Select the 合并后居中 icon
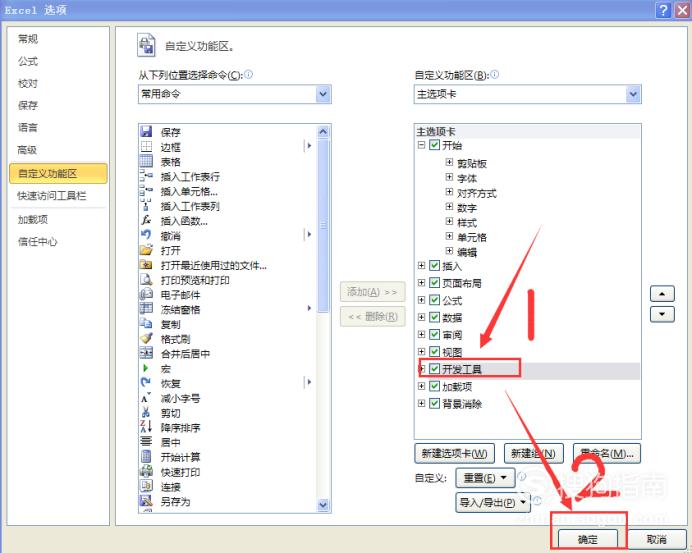This screenshot has width=692, height=553. pyautogui.click(x=146, y=353)
